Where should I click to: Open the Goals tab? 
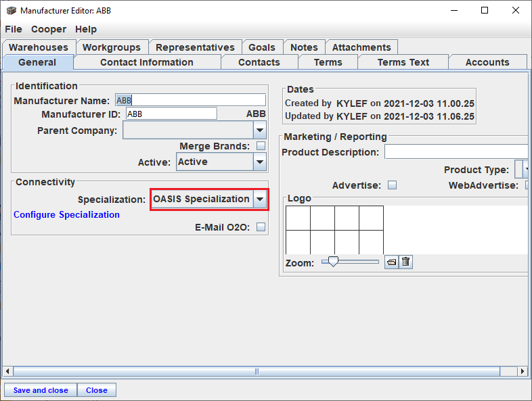pos(262,47)
